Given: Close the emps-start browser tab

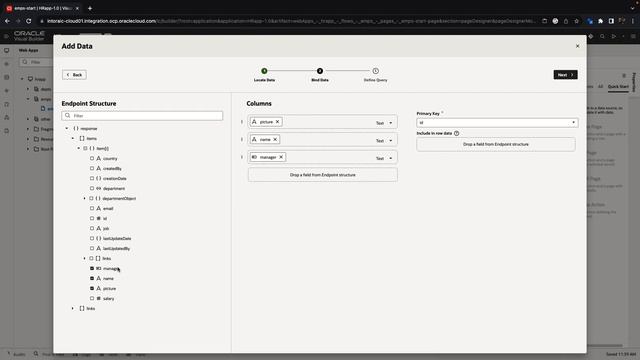Looking at the screenshot, I should (77, 8).
